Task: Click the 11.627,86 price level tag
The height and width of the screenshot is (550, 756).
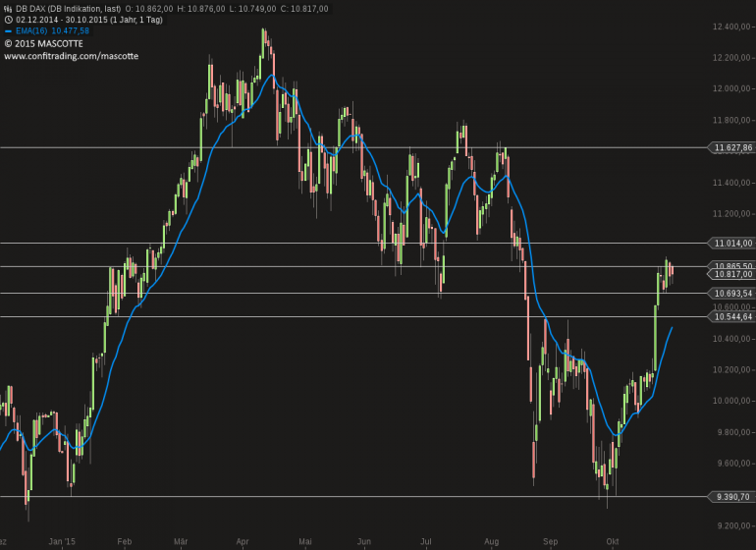Action: point(732,147)
